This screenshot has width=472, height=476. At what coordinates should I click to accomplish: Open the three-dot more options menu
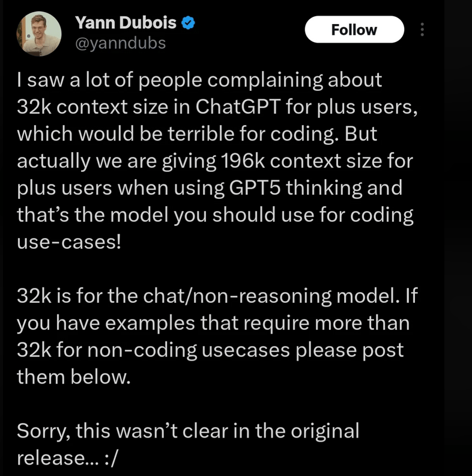click(422, 30)
